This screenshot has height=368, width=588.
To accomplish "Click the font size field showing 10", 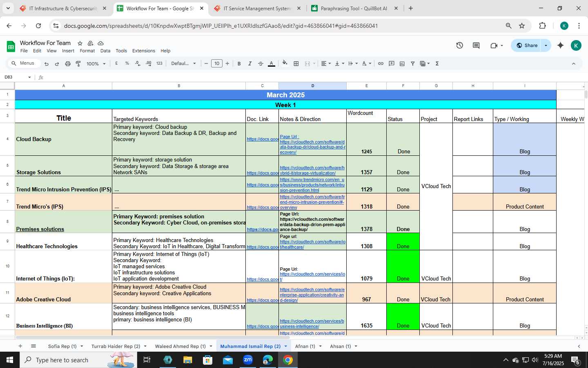I will click(217, 63).
